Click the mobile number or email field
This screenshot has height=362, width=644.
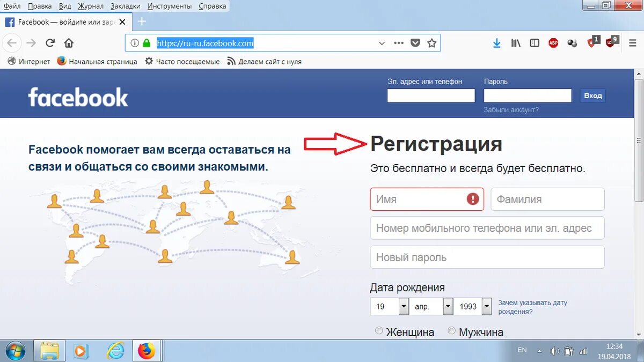[487, 228]
